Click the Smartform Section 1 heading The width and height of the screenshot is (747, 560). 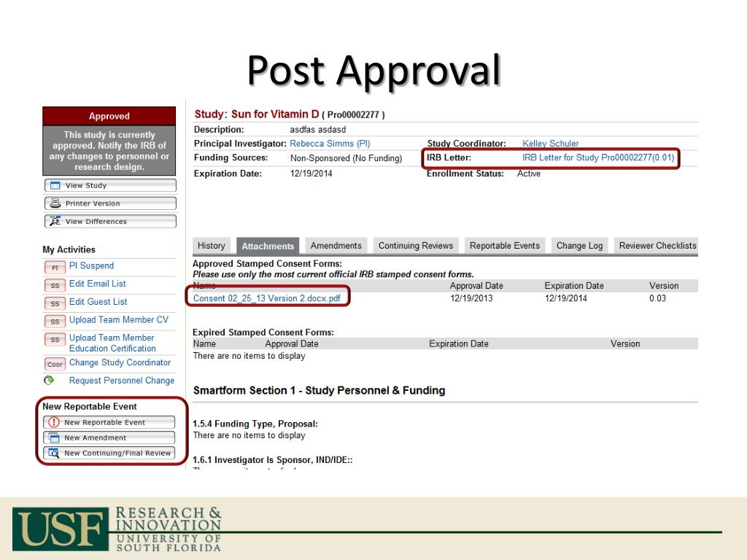click(x=320, y=391)
